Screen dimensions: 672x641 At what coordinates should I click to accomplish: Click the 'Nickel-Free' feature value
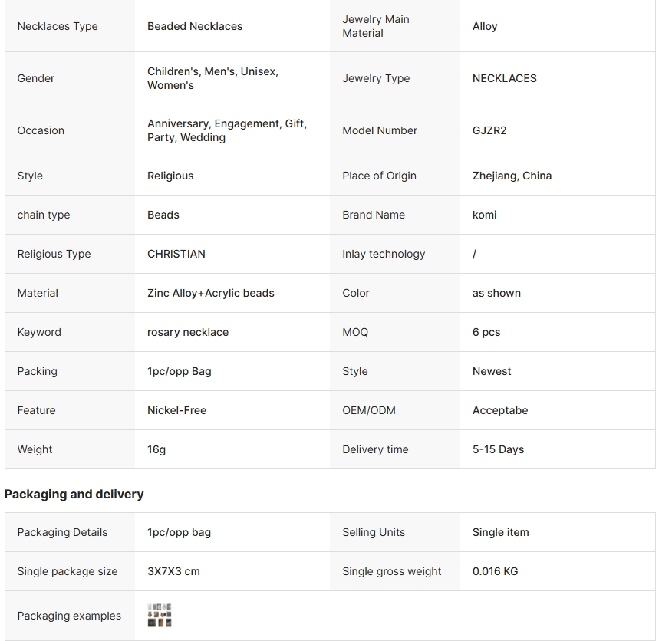coord(176,410)
